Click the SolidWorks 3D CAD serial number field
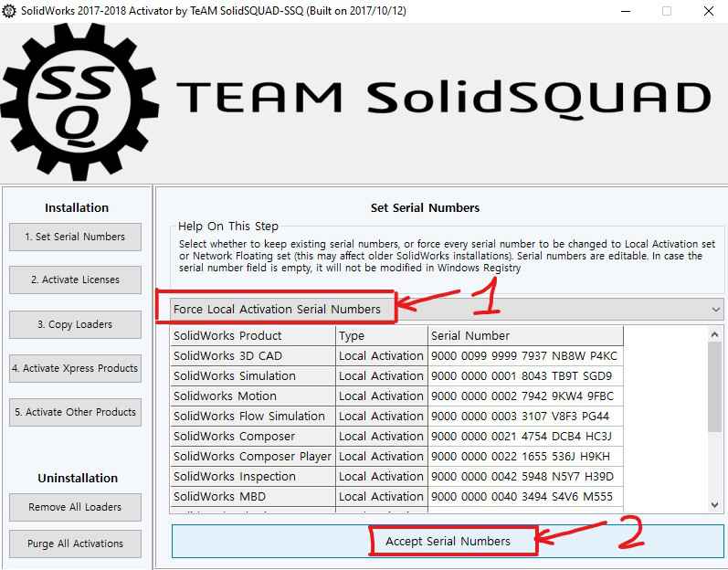This screenshot has width=728, height=570. click(524, 356)
